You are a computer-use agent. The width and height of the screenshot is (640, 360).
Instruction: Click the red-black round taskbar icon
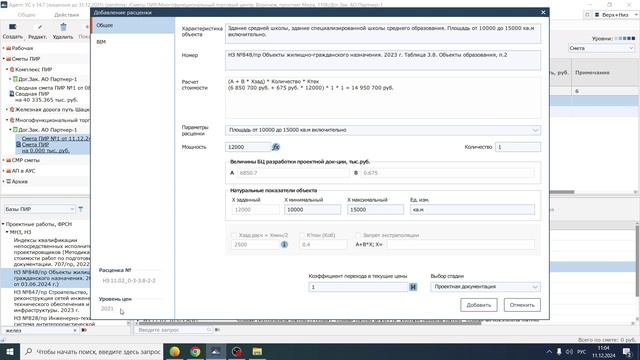point(237,351)
